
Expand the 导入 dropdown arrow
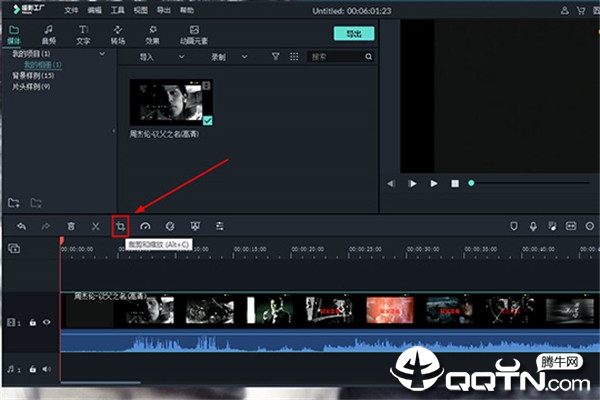(x=181, y=57)
